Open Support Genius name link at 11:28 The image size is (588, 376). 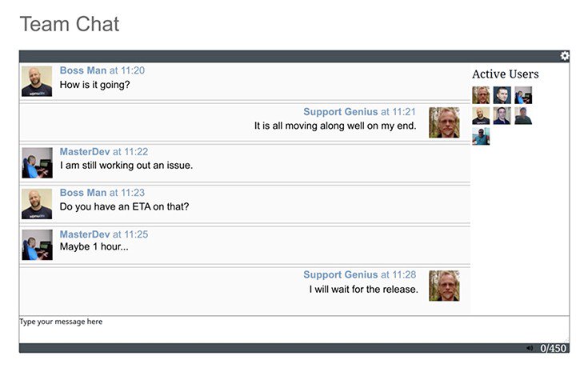coord(341,274)
